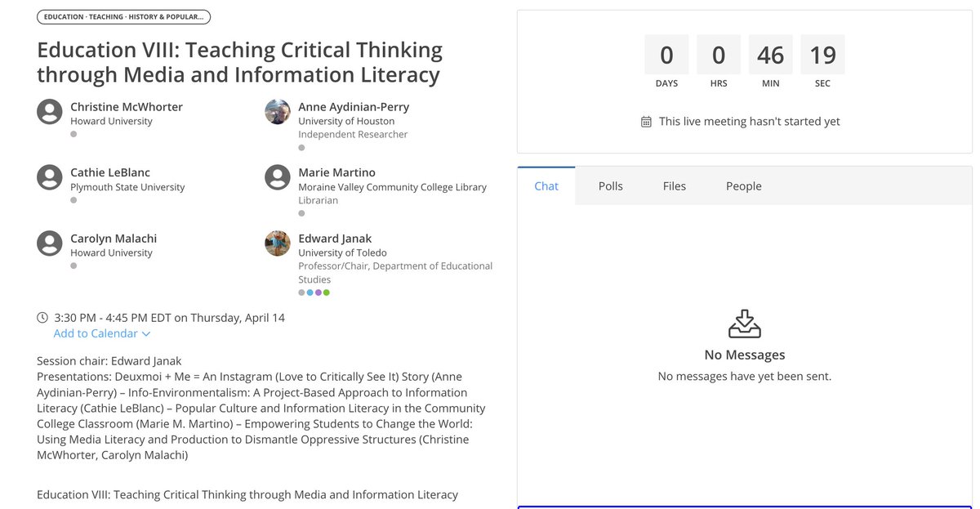Click Marie Martino's gray status dot
This screenshot has width=980, height=509.
click(301, 213)
